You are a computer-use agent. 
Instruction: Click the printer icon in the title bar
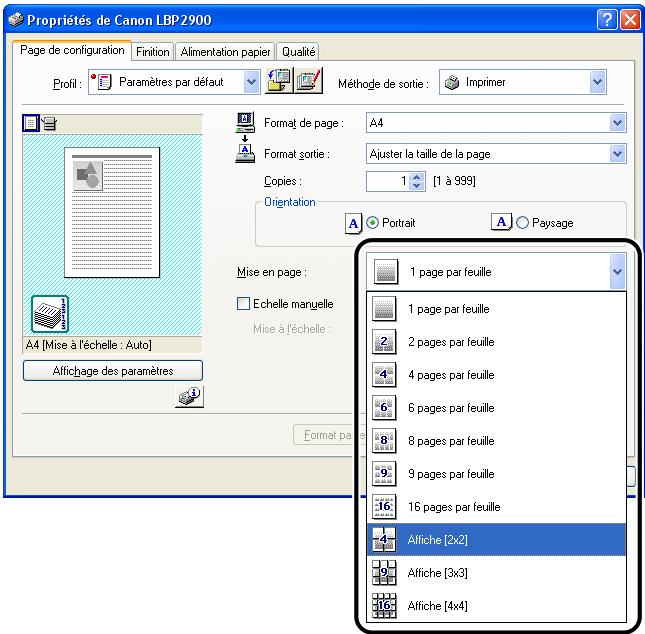(16, 19)
